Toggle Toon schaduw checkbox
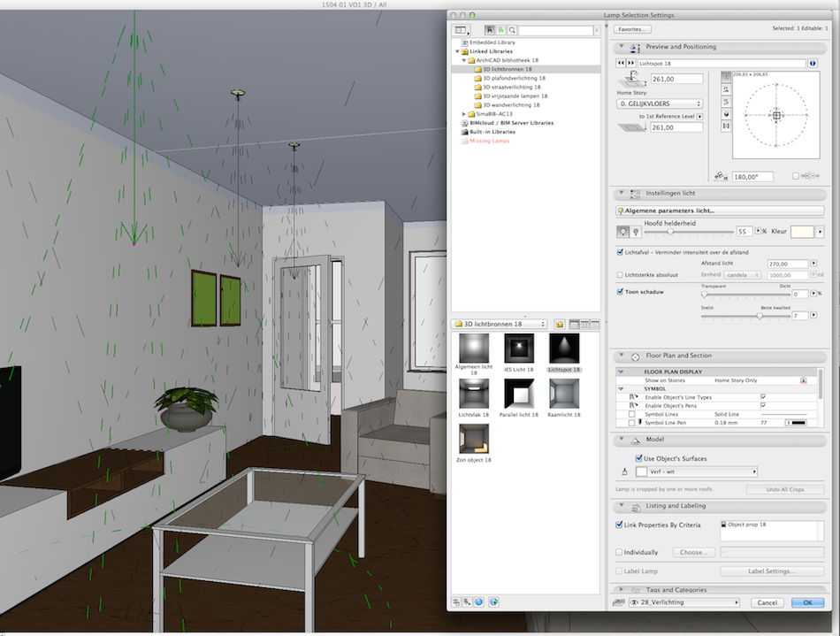Image resolution: width=840 pixels, height=636 pixels. pyautogui.click(x=621, y=292)
